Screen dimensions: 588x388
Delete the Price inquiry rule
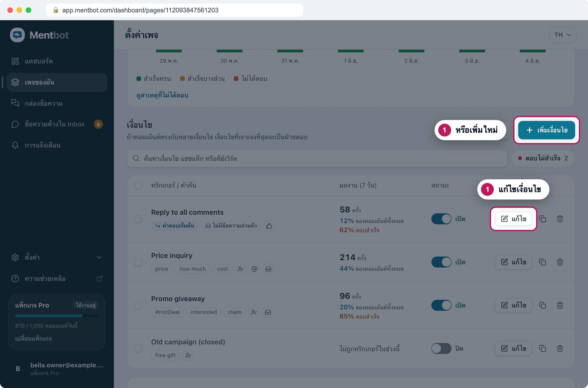pos(560,262)
